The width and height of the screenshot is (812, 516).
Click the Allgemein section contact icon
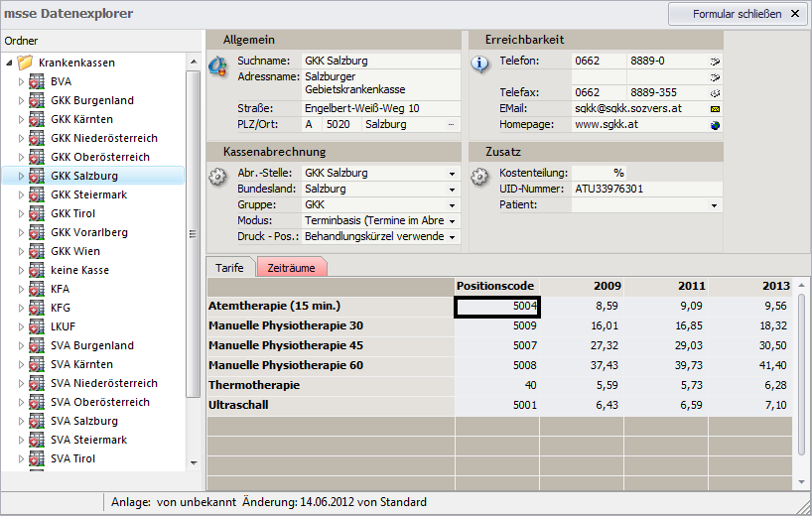[x=218, y=65]
